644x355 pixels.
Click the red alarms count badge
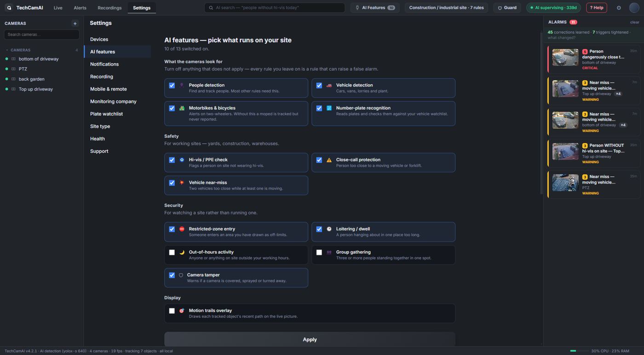(573, 22)
